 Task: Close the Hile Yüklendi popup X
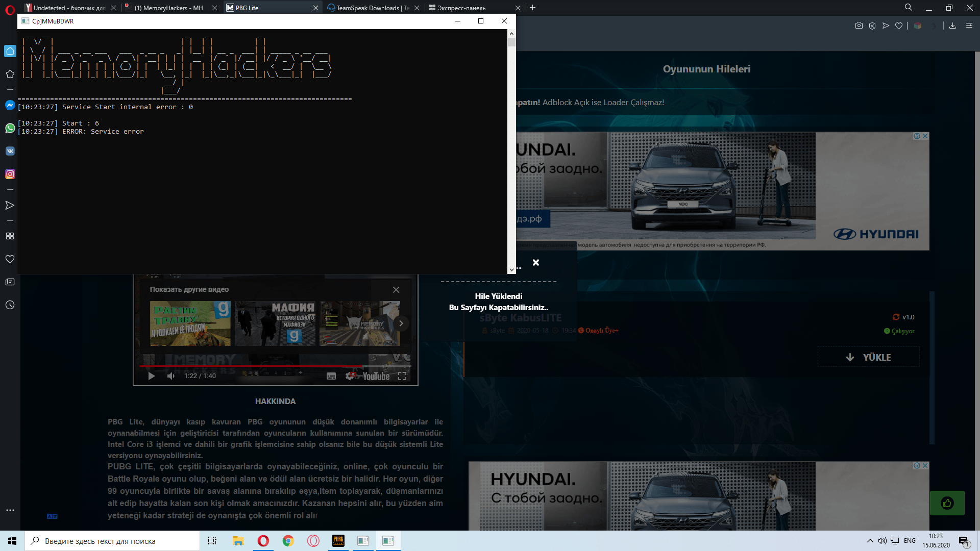click(x=536, y=262)
